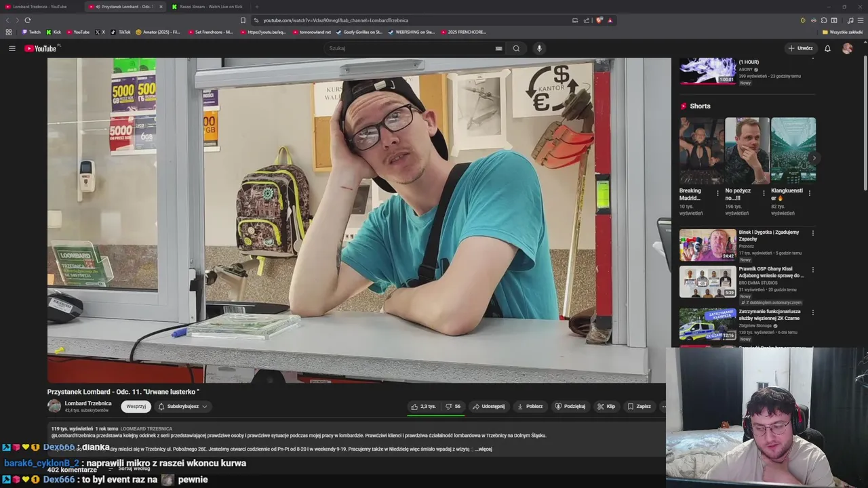Open the Breaking Madrid short thumbnail
The image size is (868, 488).
(701, 150)
